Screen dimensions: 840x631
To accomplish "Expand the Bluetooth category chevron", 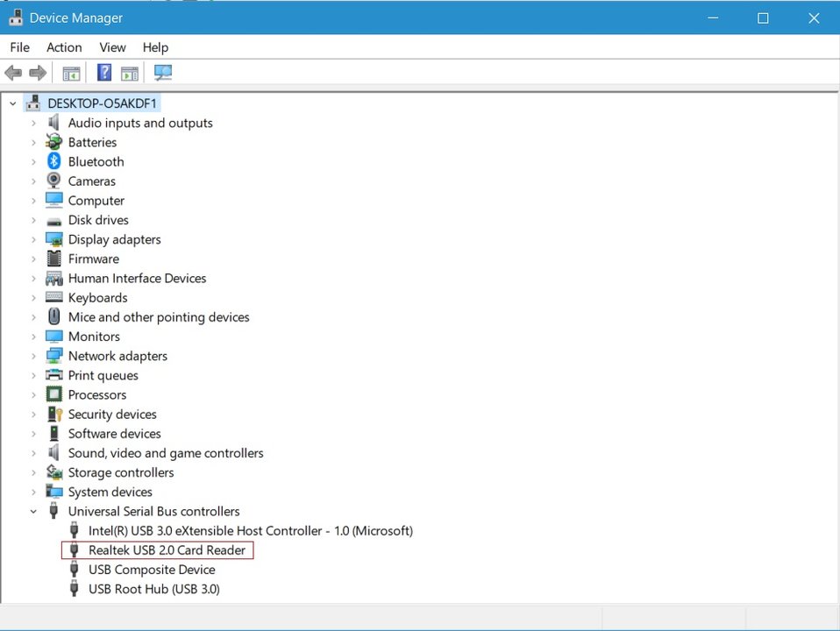I will click(33, 162).
